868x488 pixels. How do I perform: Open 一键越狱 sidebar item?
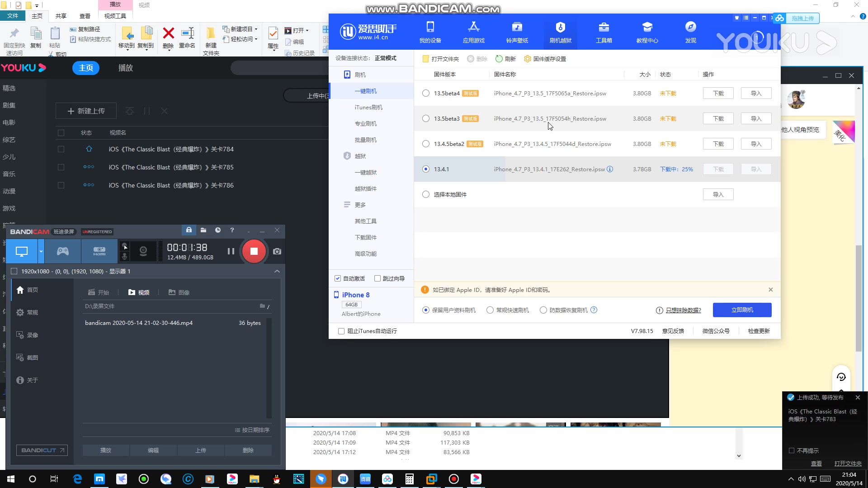366,172
